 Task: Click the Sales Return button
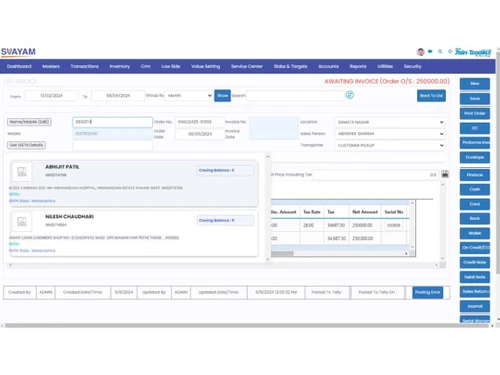tap(475, 291)
